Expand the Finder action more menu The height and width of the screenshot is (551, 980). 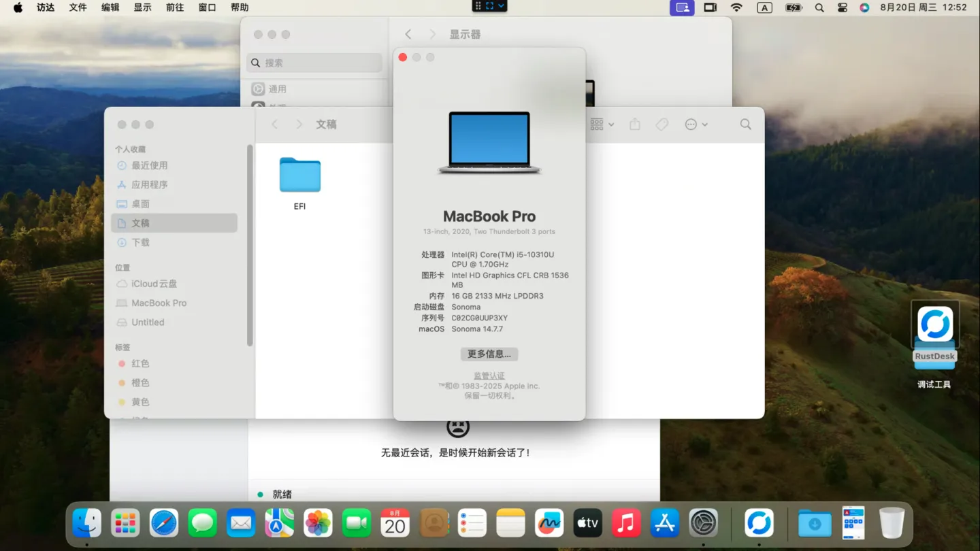(x=696, y=124)
